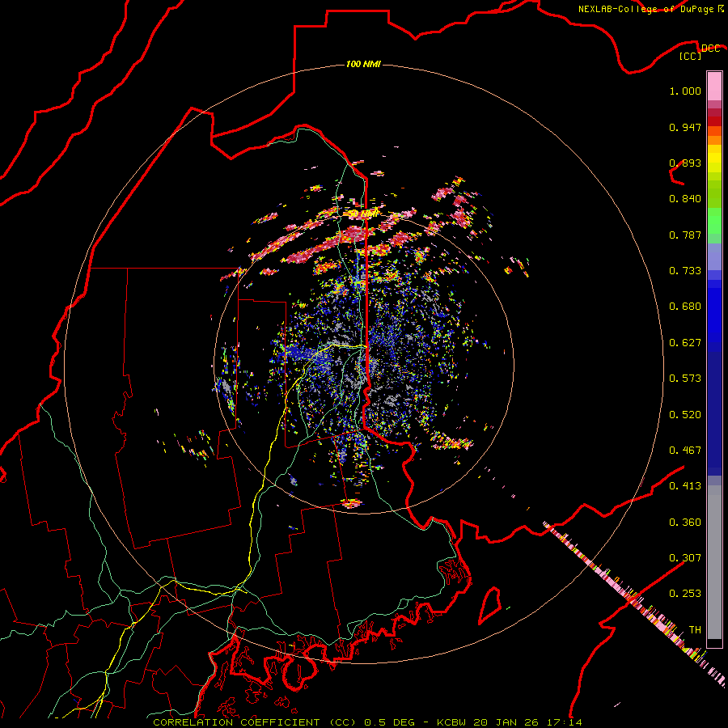Click the 0.253 scale value
The image size is (728, 728).
point(685,594)
